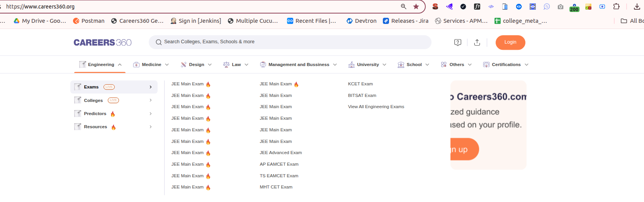Select the Colleges submenu item
The width and height of the screenshot is (644, 202).
[114, 100]
